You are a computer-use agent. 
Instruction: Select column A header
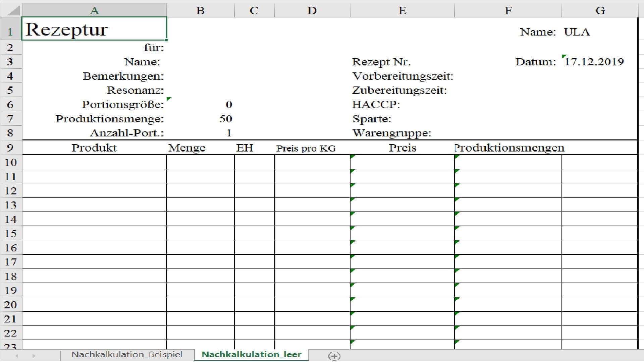coord(94,10)
